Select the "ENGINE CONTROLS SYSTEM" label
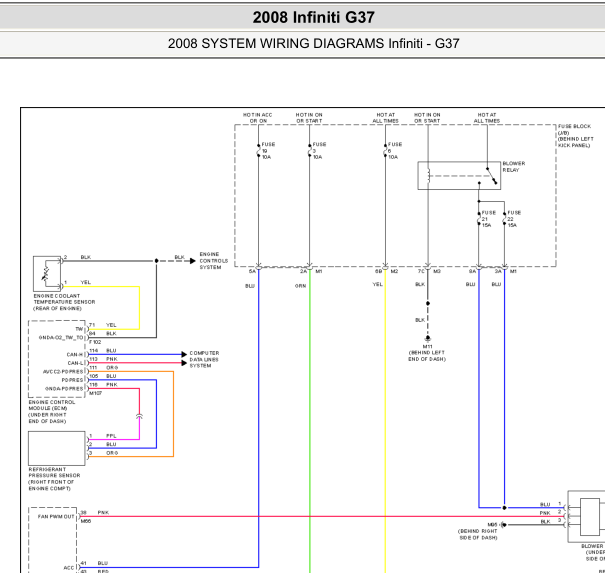The height and width of the screenshot is (573, 605). pos(213,261)
